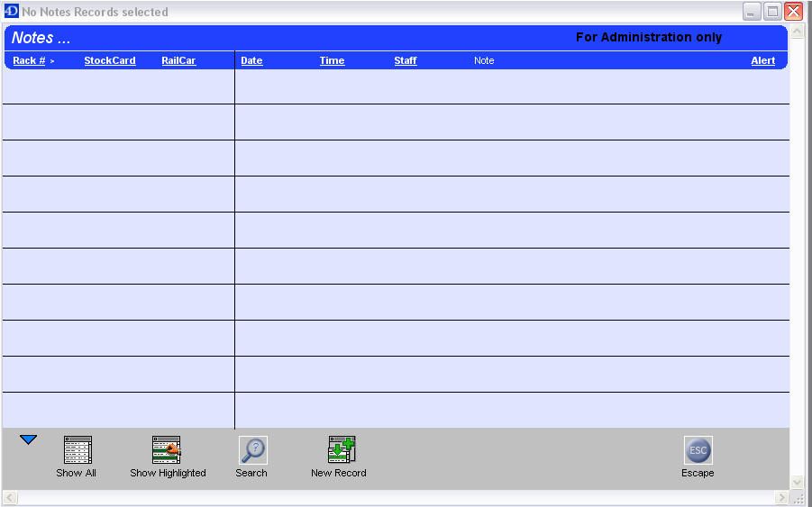Click the Alert column header
This screenshot has height=507, width=812.
click(762, 60)
